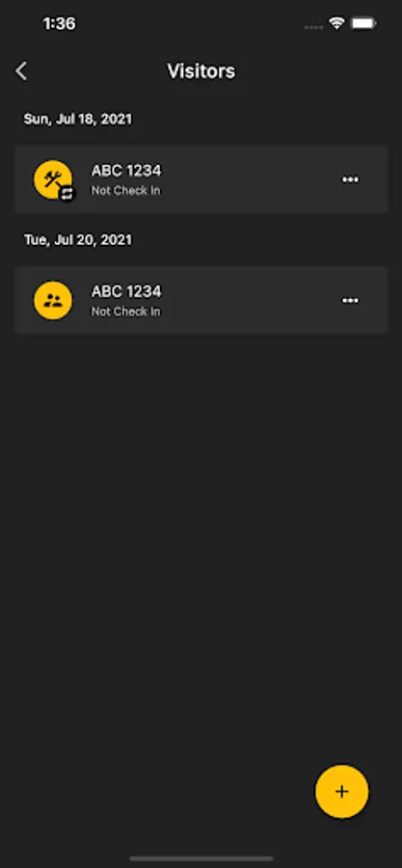Tap the Wi-Fi icon in status bar
The width and height of the screenshot is (402, 868).
pyautogui.click(x=335, y=23)
